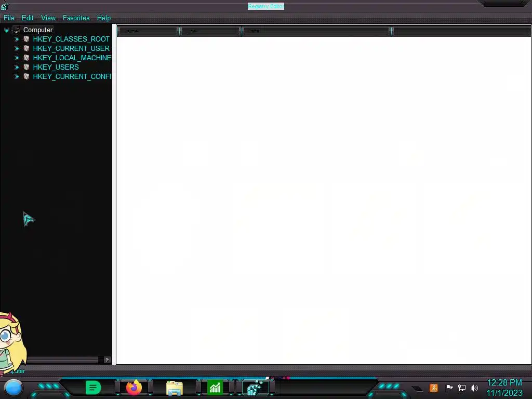
Task: Open the green notes app on taskbar
Action: click(x=94, y=388)
